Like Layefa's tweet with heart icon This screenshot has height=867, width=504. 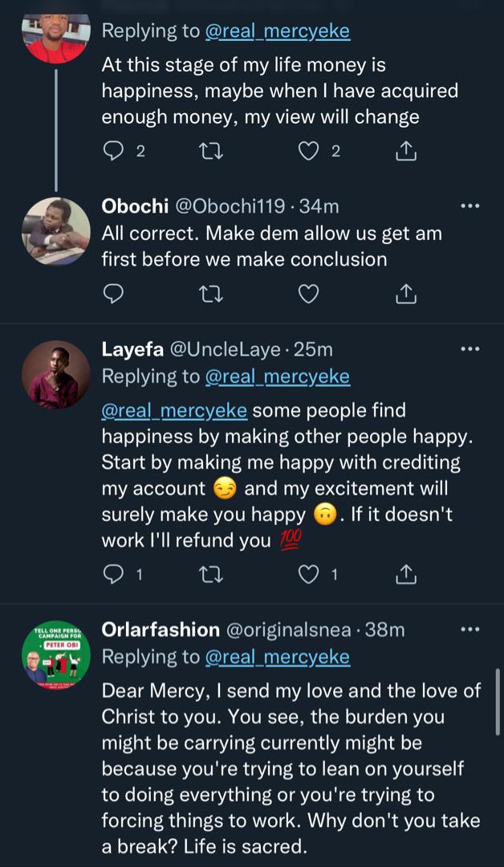[309, 574]
